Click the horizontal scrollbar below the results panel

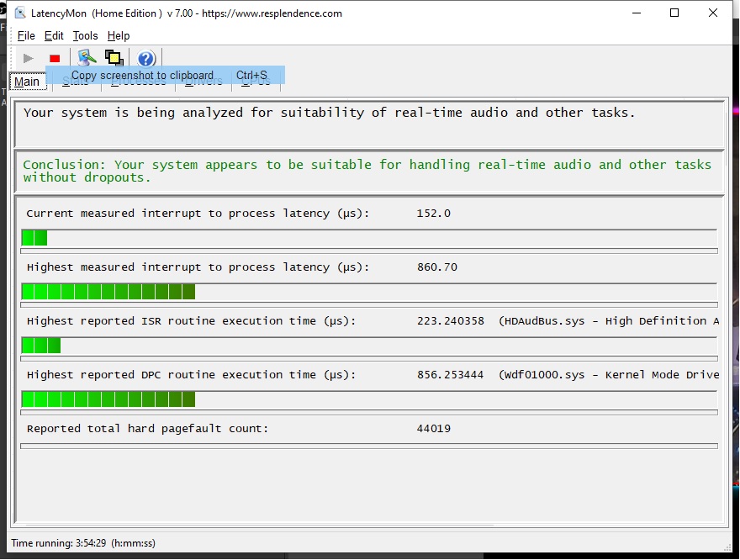coord(260,525)
